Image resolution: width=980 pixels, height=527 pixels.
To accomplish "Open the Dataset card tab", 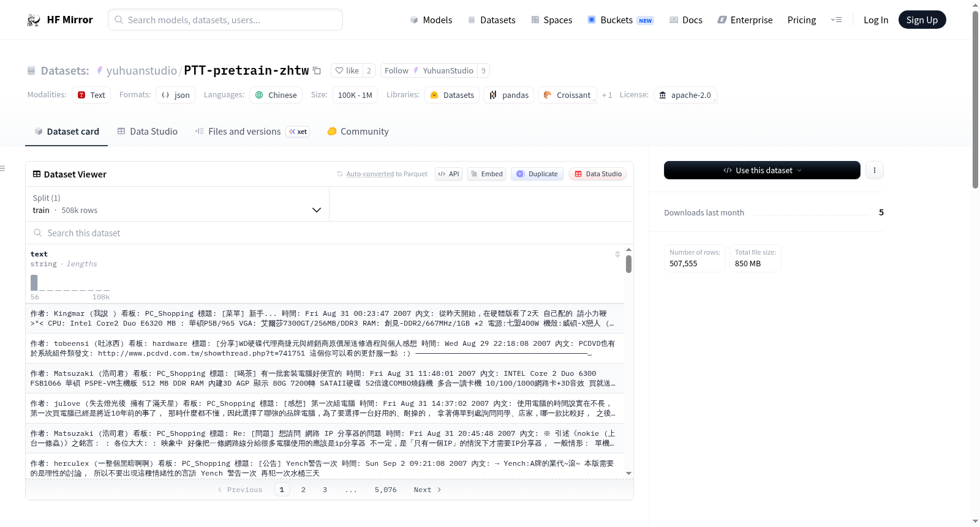I will point(66,131).
